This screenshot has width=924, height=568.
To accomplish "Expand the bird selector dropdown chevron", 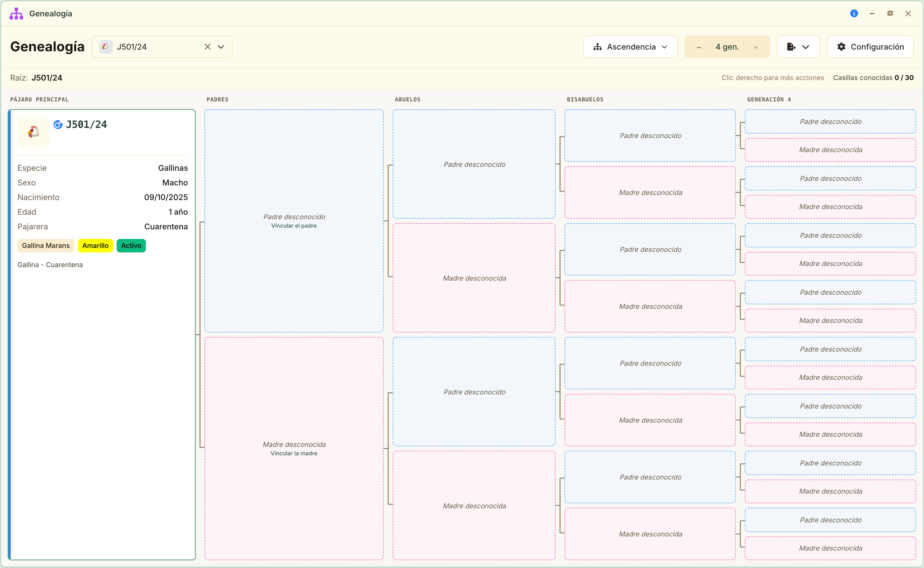I will (x=221, y=46).
